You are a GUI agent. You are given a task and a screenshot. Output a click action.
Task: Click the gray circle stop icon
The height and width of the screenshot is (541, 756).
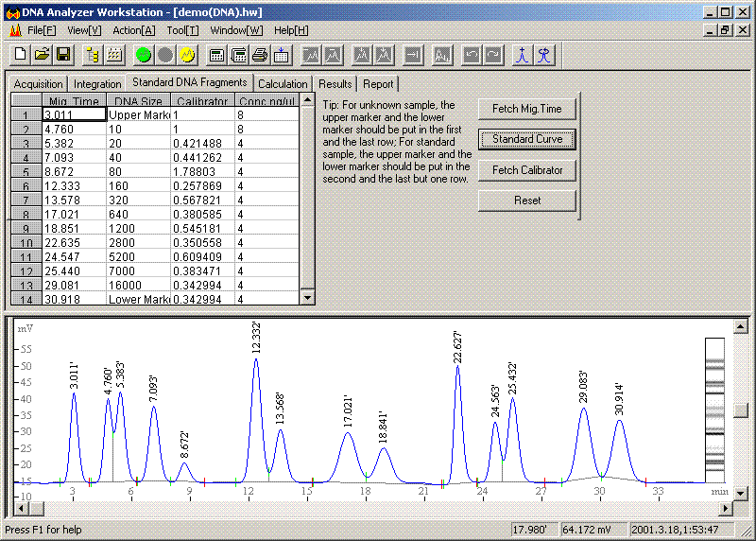pos(164,55)
